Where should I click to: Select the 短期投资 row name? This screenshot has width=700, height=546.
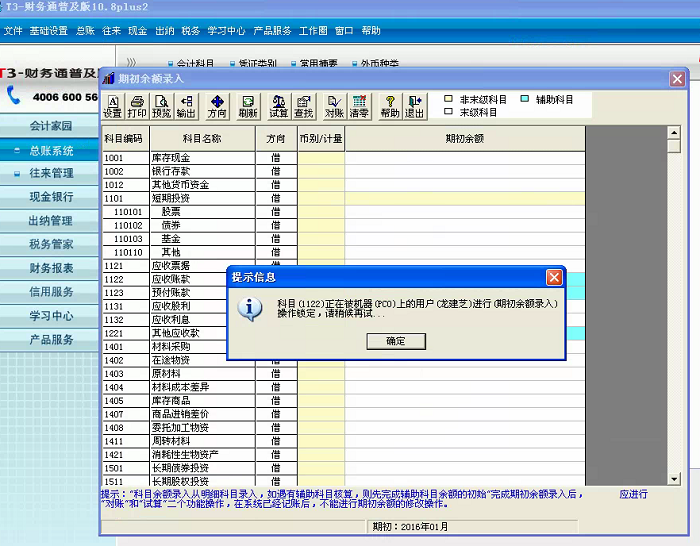click(171, 198)
